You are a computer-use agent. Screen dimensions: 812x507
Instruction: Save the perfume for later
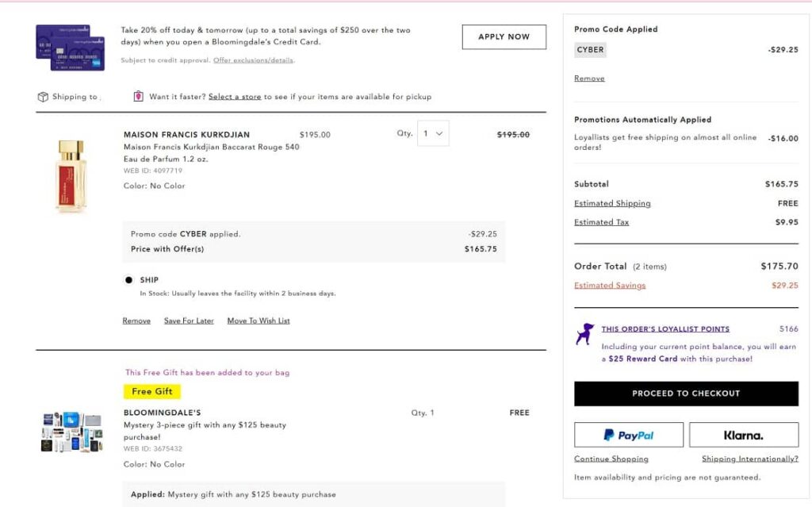click(x=189, y=321)
